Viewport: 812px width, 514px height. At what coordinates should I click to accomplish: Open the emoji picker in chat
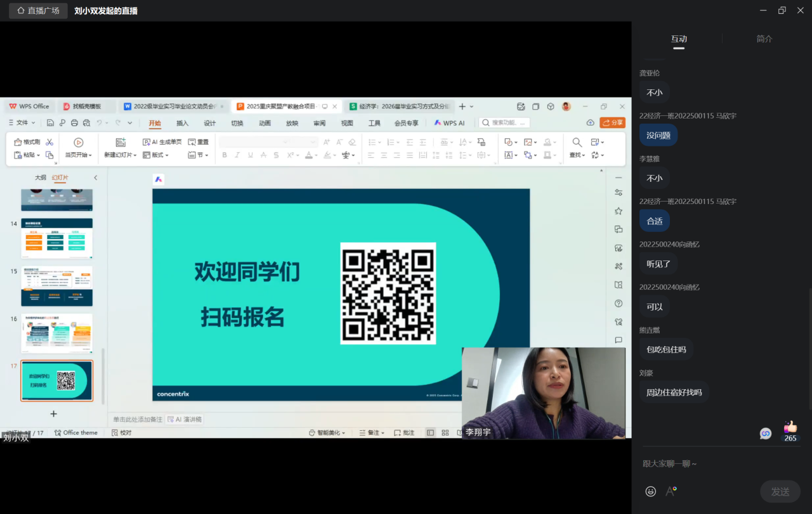coord(650,491)
